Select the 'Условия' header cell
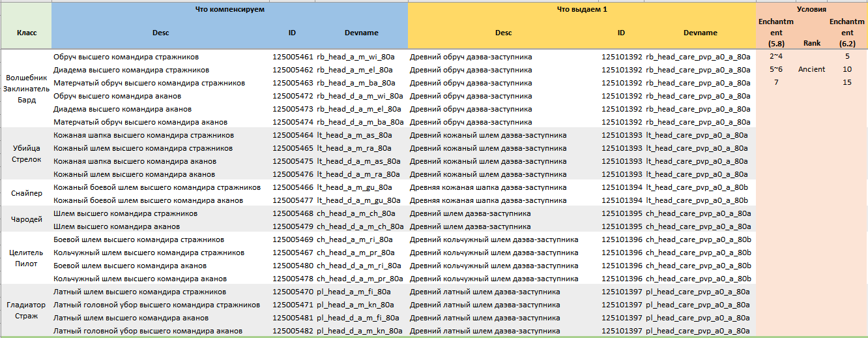 811,10
